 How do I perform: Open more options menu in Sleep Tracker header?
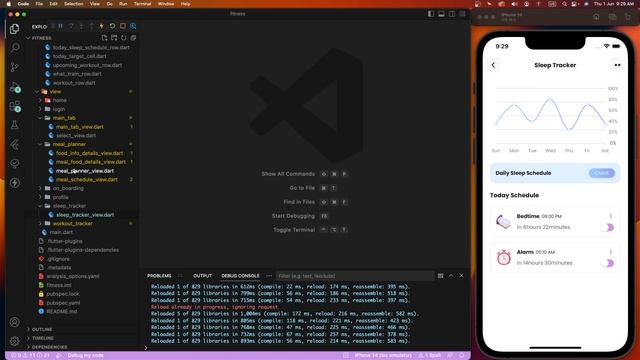(x=617, y=65)
